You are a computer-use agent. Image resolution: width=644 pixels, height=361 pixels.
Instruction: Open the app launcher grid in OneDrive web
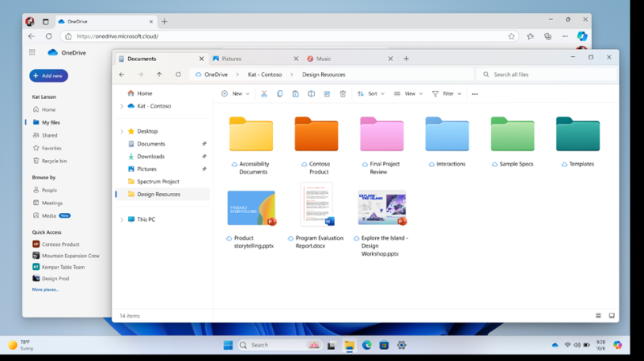pyautogui.click(x=32, y=52)
